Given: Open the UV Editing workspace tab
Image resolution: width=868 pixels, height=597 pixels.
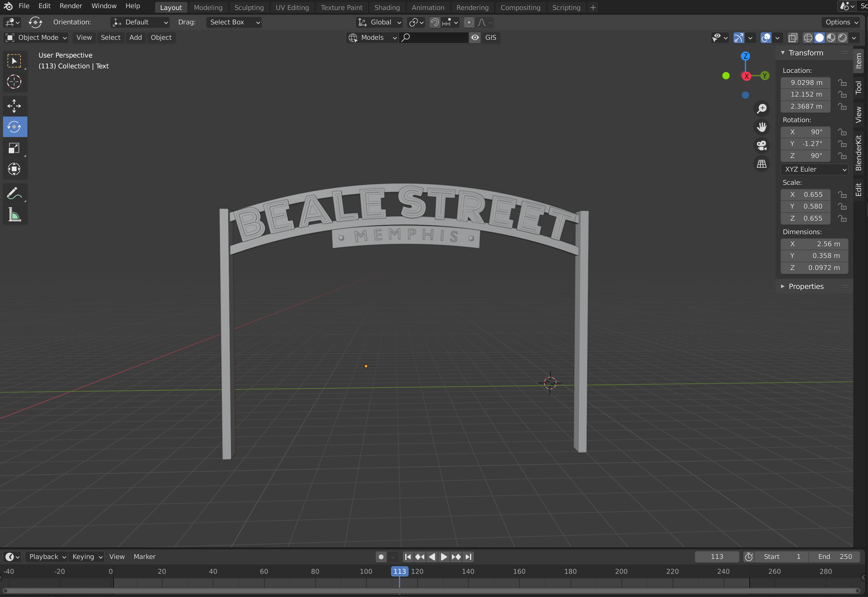Looking at the screenshot, I should point(292,8).
